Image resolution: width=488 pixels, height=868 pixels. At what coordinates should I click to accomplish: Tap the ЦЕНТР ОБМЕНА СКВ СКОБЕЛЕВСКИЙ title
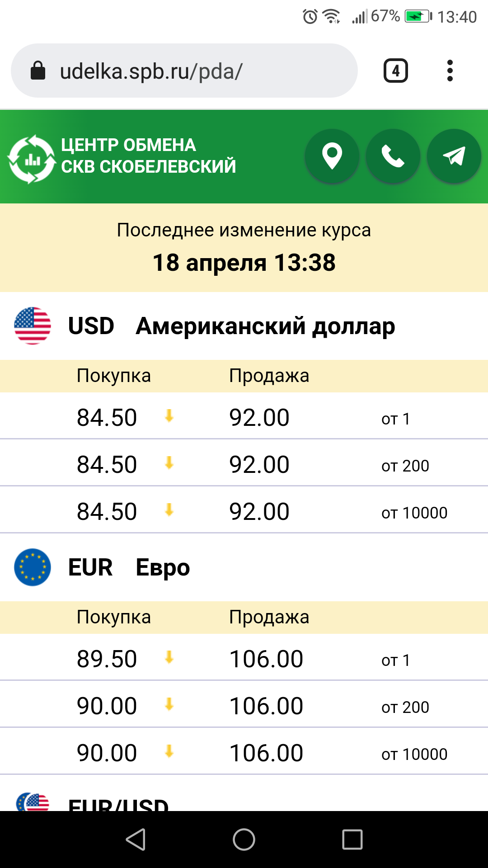(x=149, y=156)
